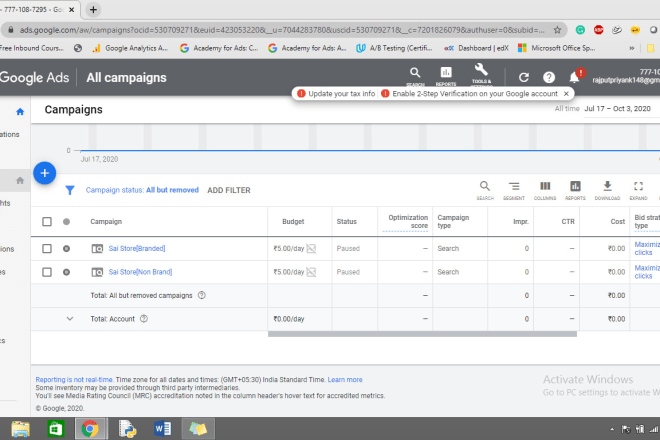Click the All campaigns header title
The image size is (660, 440).
coord(126,77)
